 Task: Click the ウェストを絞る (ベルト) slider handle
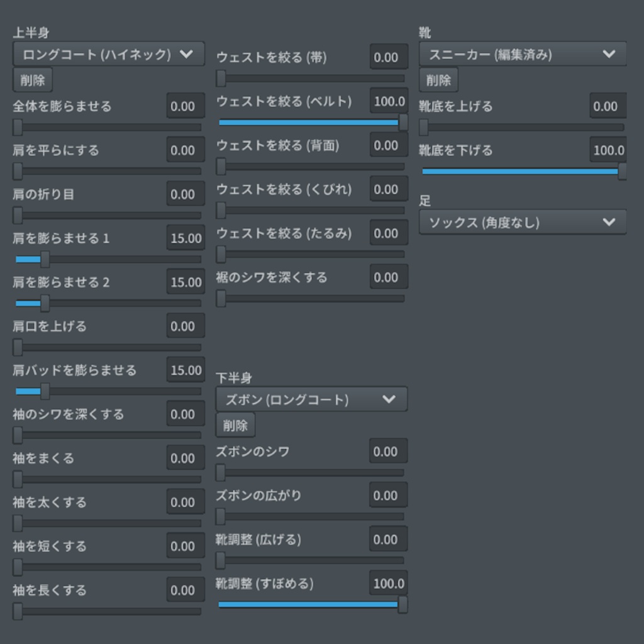pos(402,123)
